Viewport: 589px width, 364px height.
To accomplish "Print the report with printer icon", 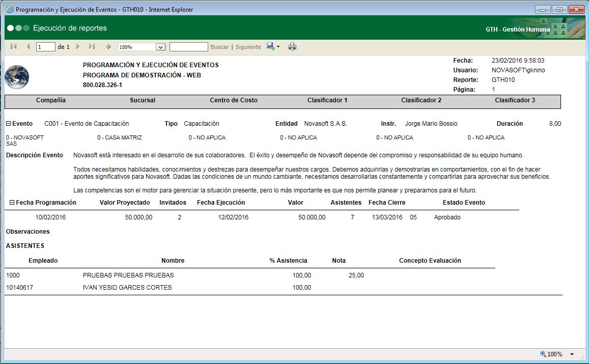I will (292, 47).
